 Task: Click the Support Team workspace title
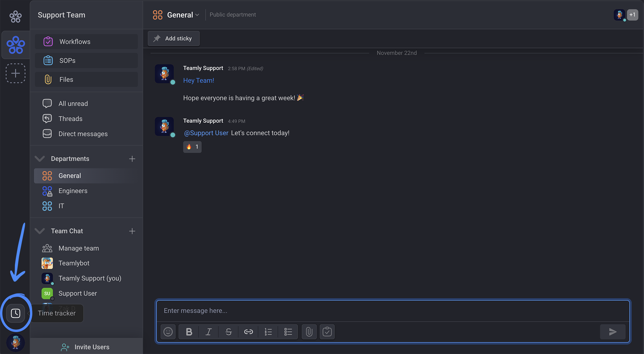tap(62, 15)
